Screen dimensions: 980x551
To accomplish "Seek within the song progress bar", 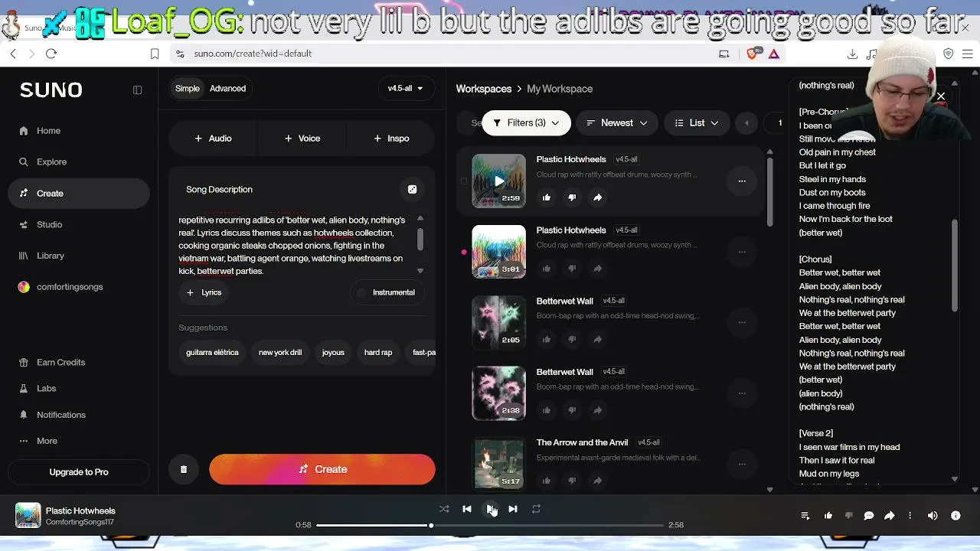I will 490,525.
